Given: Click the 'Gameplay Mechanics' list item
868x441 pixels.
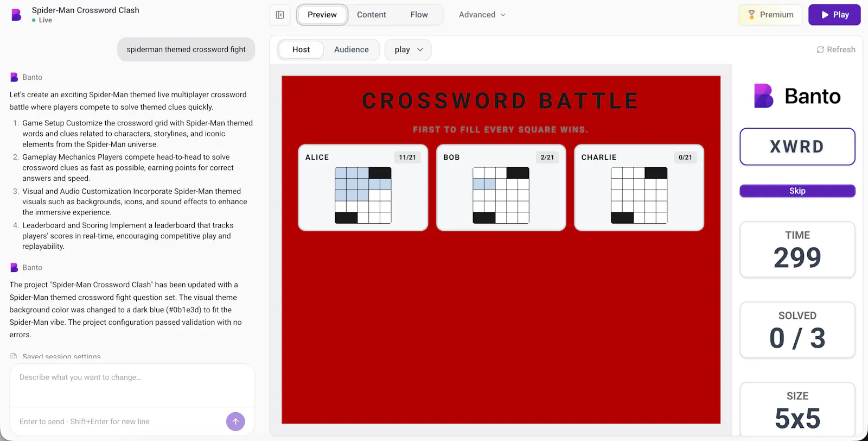Looking at the screenshot, I should (129, 167).
